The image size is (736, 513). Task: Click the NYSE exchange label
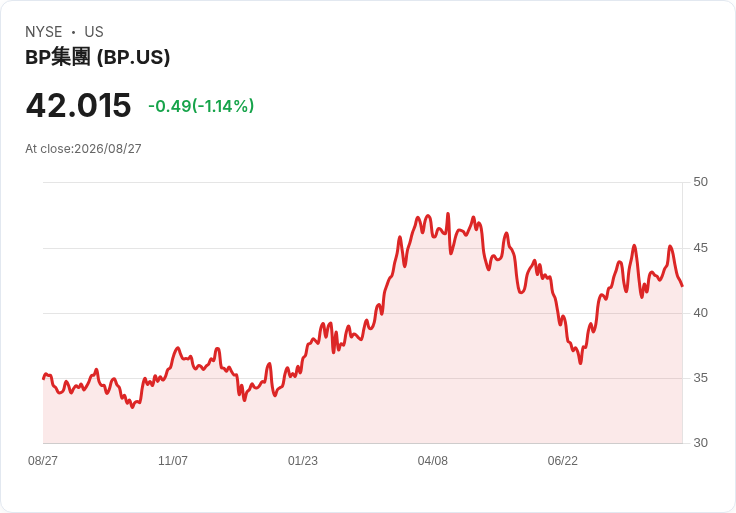44,32
